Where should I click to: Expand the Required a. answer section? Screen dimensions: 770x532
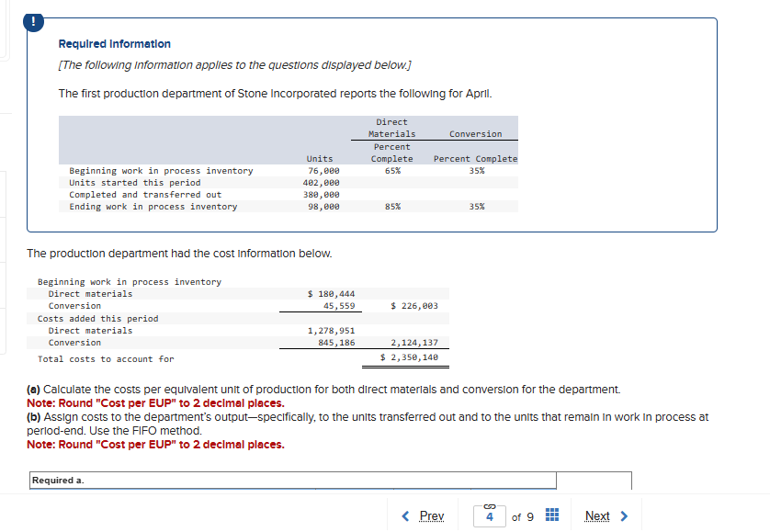pyautogui.click(x=293, y=480)
